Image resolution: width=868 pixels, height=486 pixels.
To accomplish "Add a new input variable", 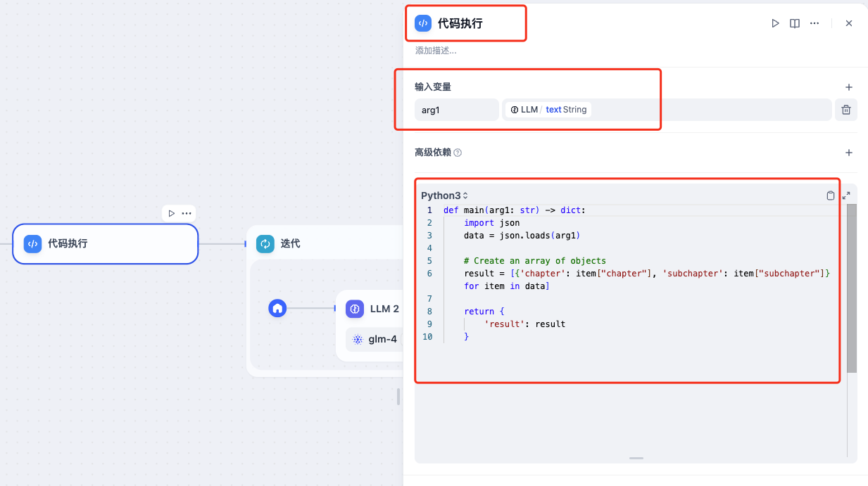I will click(x=849, y=87).
